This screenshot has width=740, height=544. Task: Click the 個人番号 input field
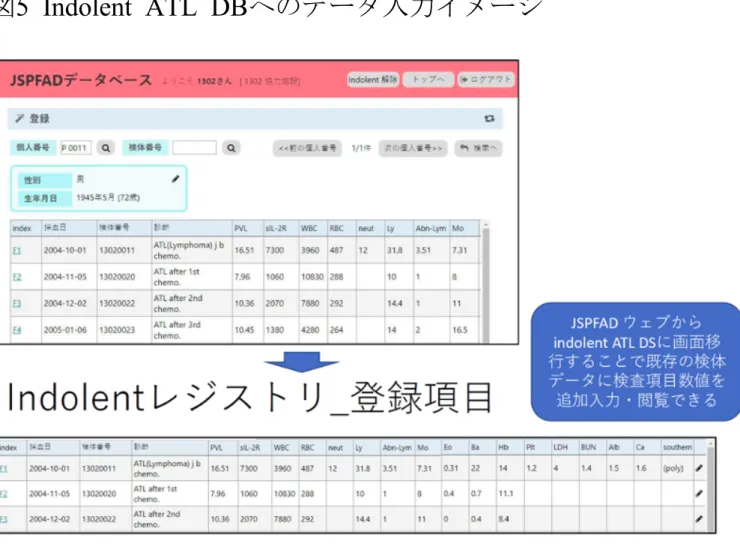pos(76,148)
